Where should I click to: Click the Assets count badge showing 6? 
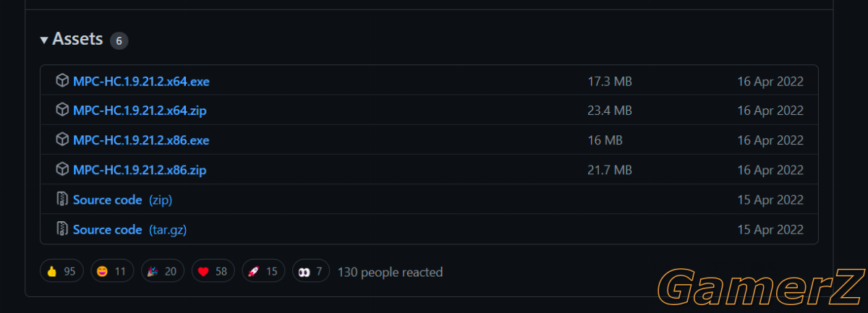[119, 40]
